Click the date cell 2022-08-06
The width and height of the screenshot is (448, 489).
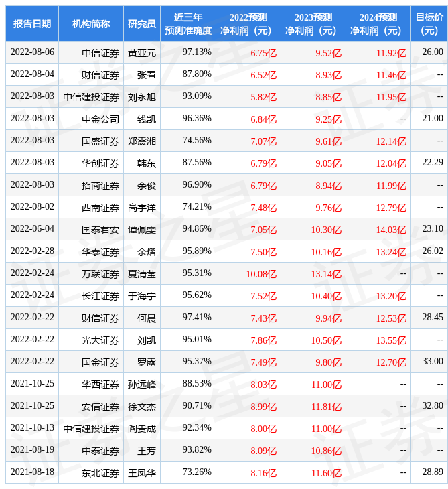pos(32,52)
